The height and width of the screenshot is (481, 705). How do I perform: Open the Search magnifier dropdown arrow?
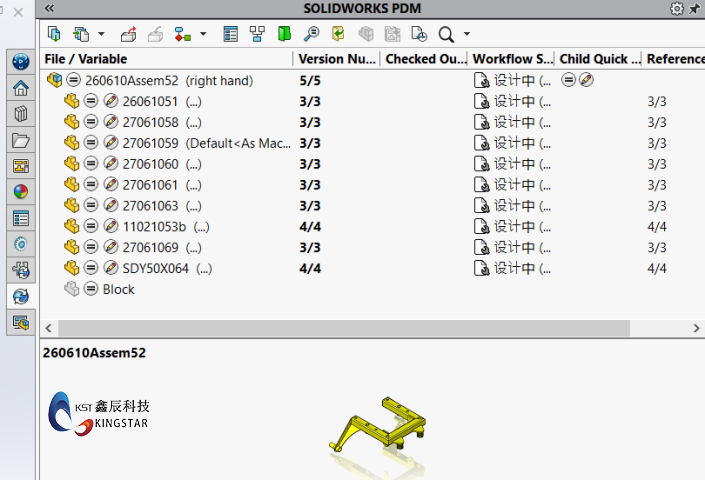point(467,34)
